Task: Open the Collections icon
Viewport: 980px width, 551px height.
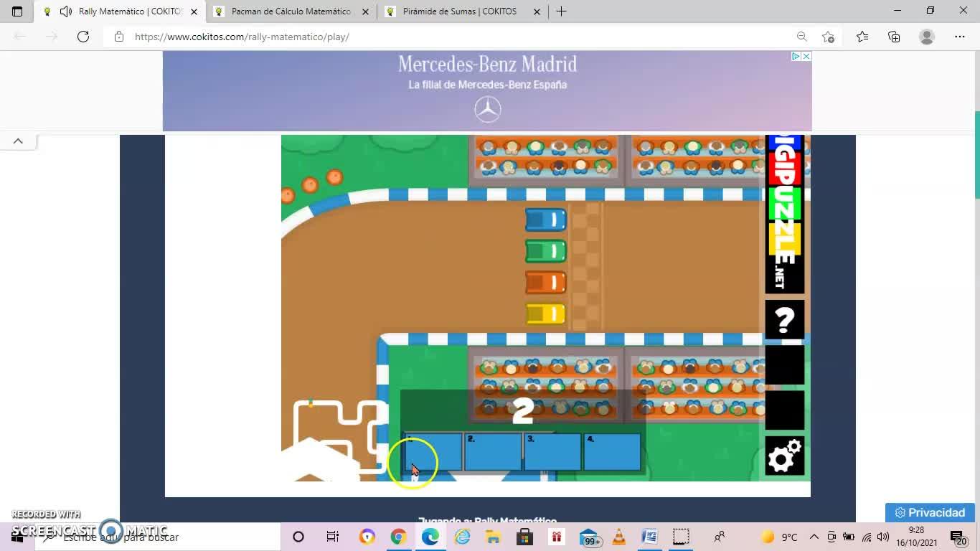Action: pyautogui.click(x=894, y=37)
